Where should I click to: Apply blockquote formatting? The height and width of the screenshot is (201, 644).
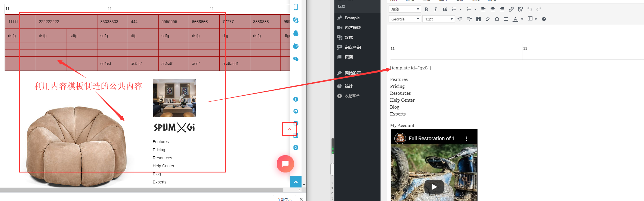[x=445, y=9]
